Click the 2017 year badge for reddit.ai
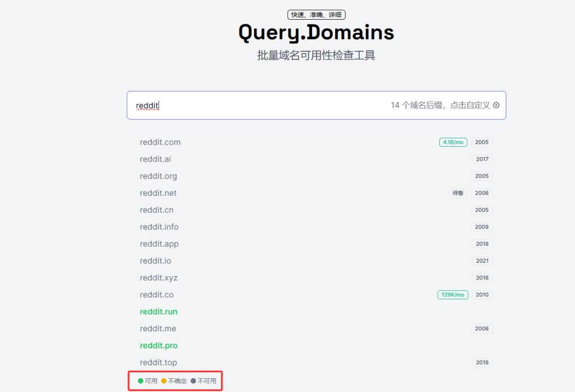The width and height of the screenshot is (575, 392). (x=482, y=159)
